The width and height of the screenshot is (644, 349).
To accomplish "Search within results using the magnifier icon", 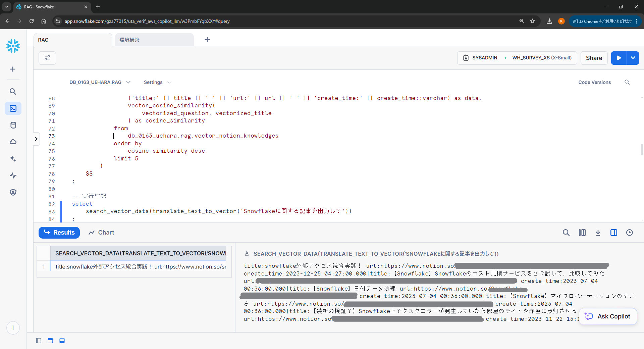I will (x=566, y=233).
